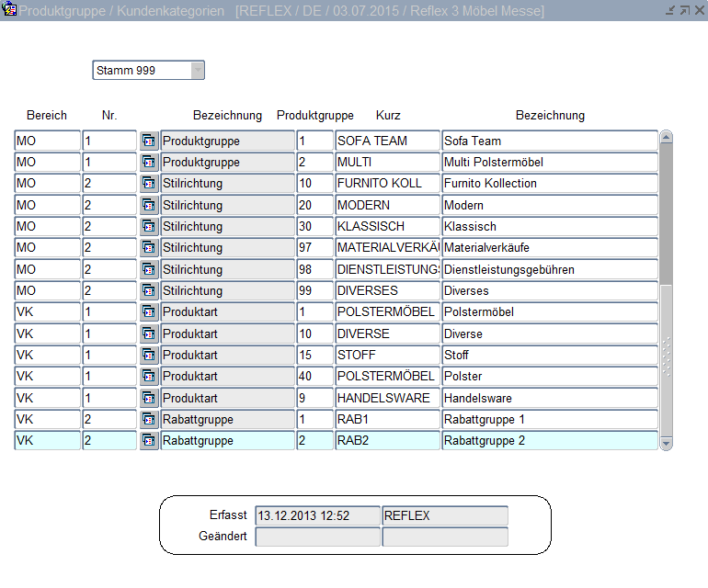Select the empty Geändert date field
The height and width of the screenshot is (588, 708).
tap(316, 537)
